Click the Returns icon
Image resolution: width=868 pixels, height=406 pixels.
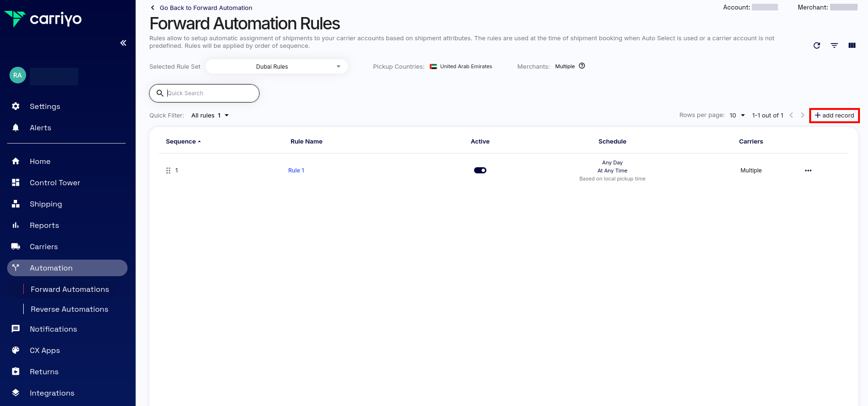pos(16,371)
